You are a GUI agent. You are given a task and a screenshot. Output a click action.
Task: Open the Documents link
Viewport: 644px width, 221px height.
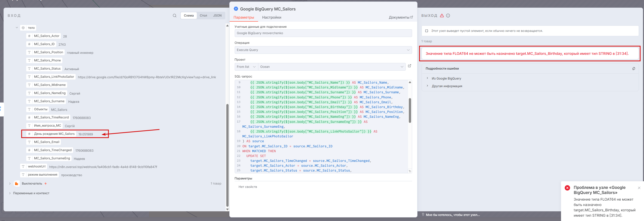click(x=400, y=17)
